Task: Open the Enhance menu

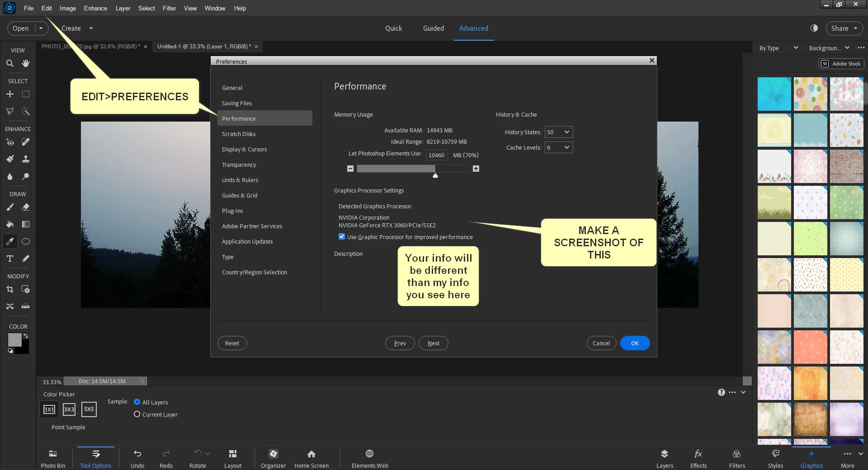Action: point(95,8)
